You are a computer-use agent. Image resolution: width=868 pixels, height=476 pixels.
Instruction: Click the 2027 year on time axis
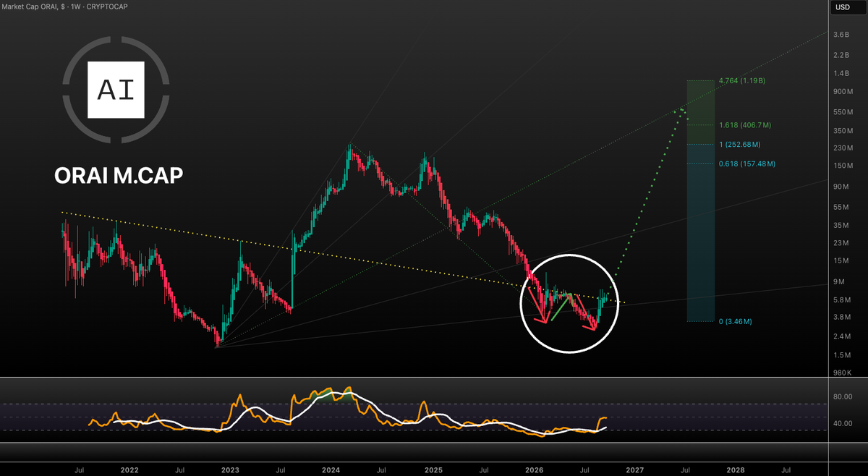pyautogui.click(x=635, y=469)
